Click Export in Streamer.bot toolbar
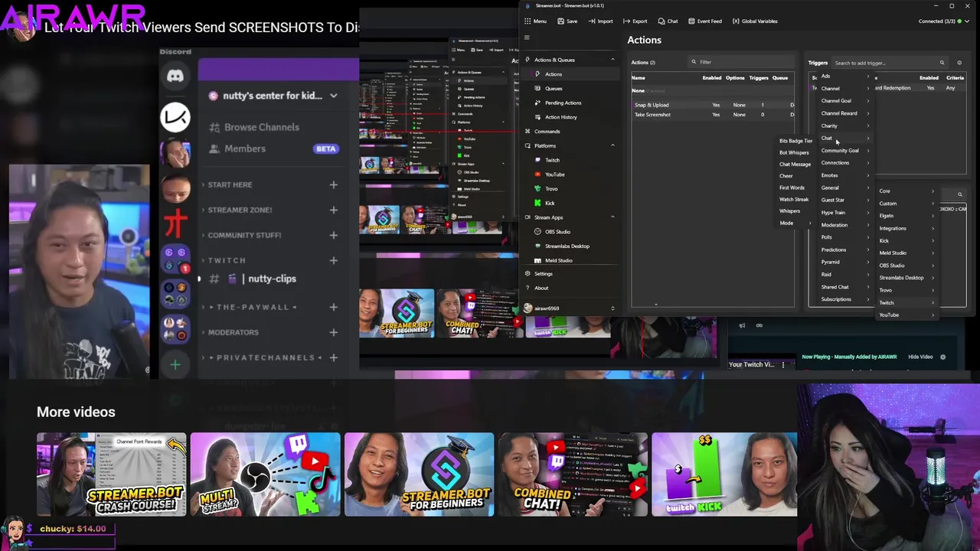The width and height of the screenshot is (980, 551). (x=635, y=21)
